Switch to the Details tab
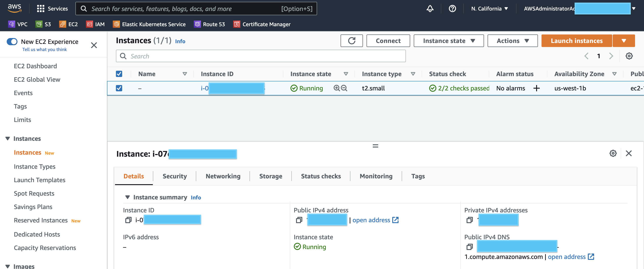Screen dimensions: 644x269 [134, 176]
